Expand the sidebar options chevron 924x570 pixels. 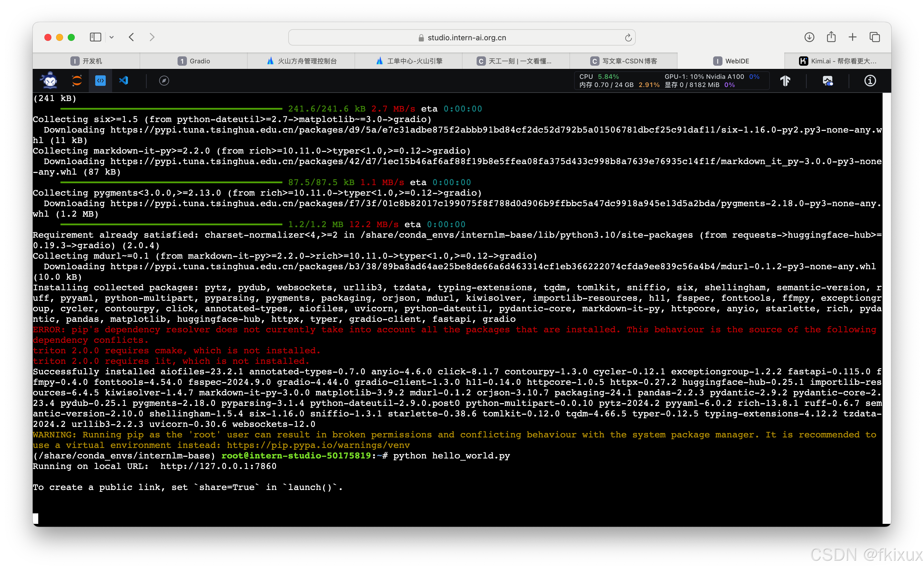pos(112,37)
